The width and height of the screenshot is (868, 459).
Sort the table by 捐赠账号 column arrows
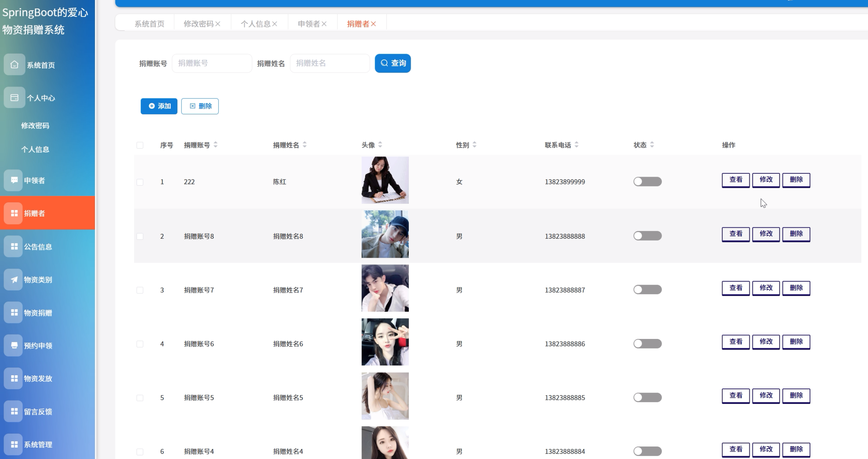[x=216, y=145]
